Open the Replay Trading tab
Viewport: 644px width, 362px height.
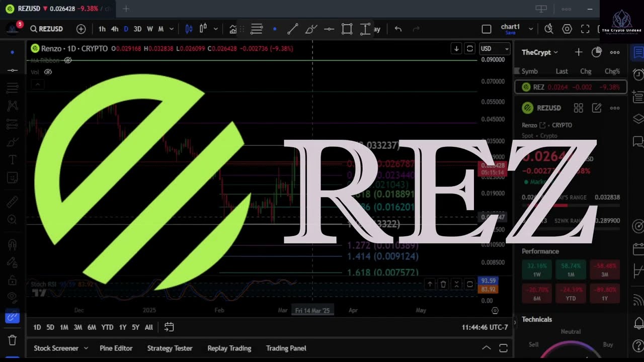point(229,348)
